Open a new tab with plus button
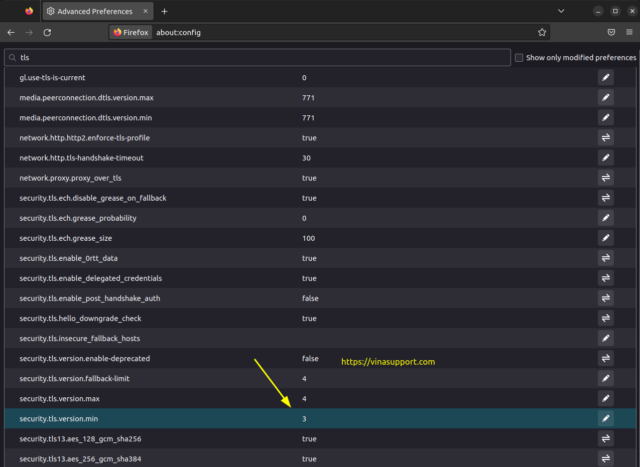Image resolution: width=640 pixels, height=467 pixels. (x=164, y=11)
